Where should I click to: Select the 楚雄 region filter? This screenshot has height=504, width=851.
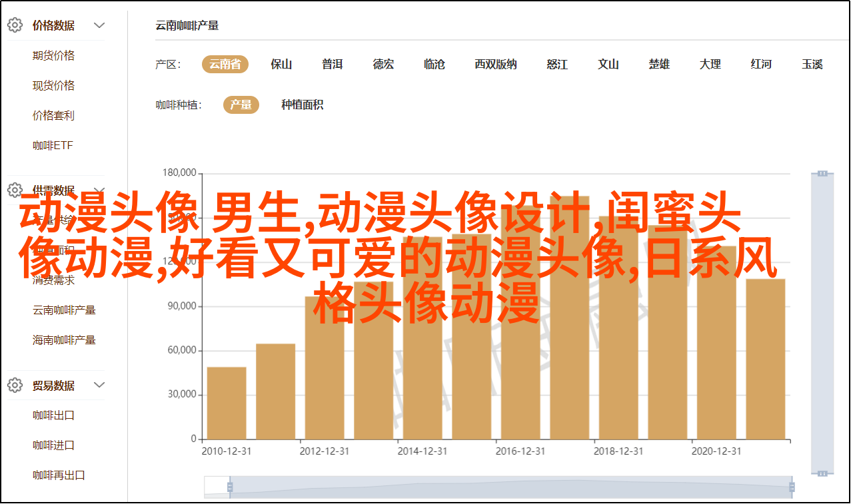pyautogui.click(x=659, y=65)
